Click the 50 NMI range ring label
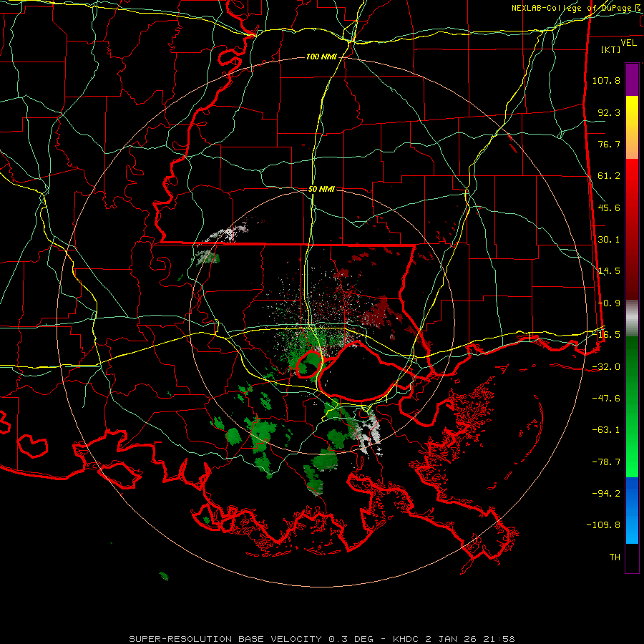644x644 pixels. click(x=321, y=189)
